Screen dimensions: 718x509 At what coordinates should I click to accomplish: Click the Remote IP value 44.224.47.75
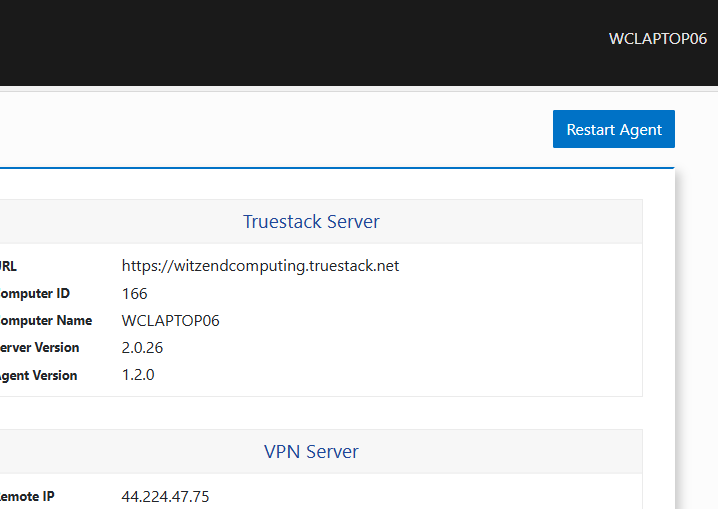pyautogui.click(x=165, y=497)
